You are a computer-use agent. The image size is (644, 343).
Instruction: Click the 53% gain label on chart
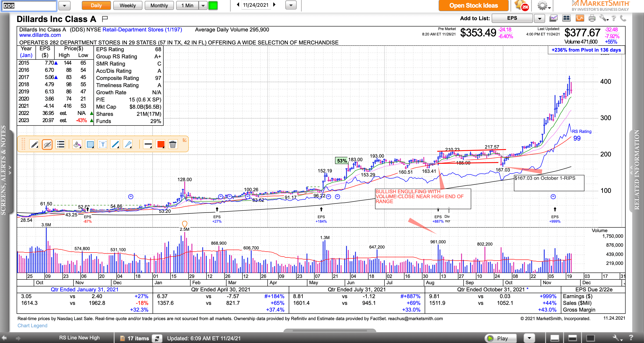[342, 161]
